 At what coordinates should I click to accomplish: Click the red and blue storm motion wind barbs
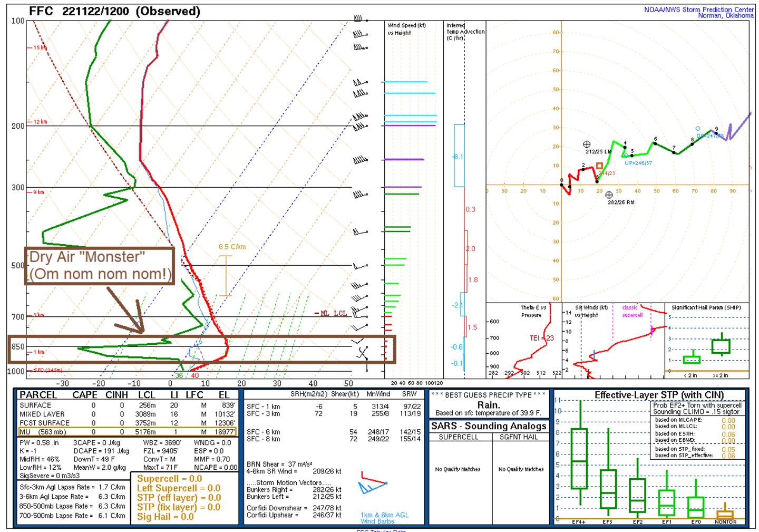(x=373, y=483)
